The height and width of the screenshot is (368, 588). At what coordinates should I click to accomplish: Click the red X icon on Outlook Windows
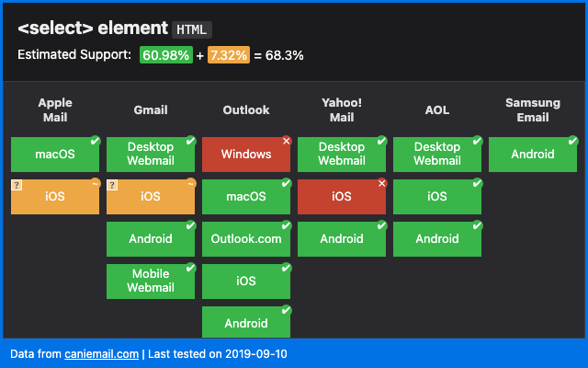click(287, 141)
